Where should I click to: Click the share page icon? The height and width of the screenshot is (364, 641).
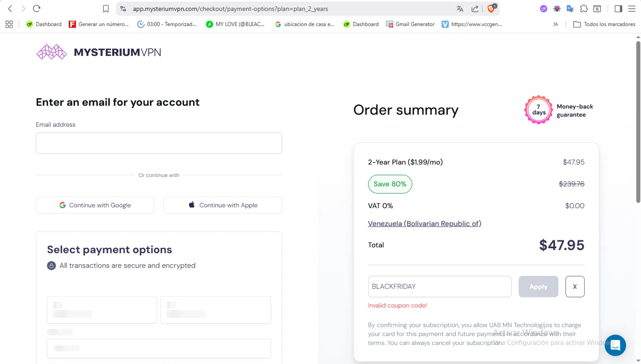[475, 9]
